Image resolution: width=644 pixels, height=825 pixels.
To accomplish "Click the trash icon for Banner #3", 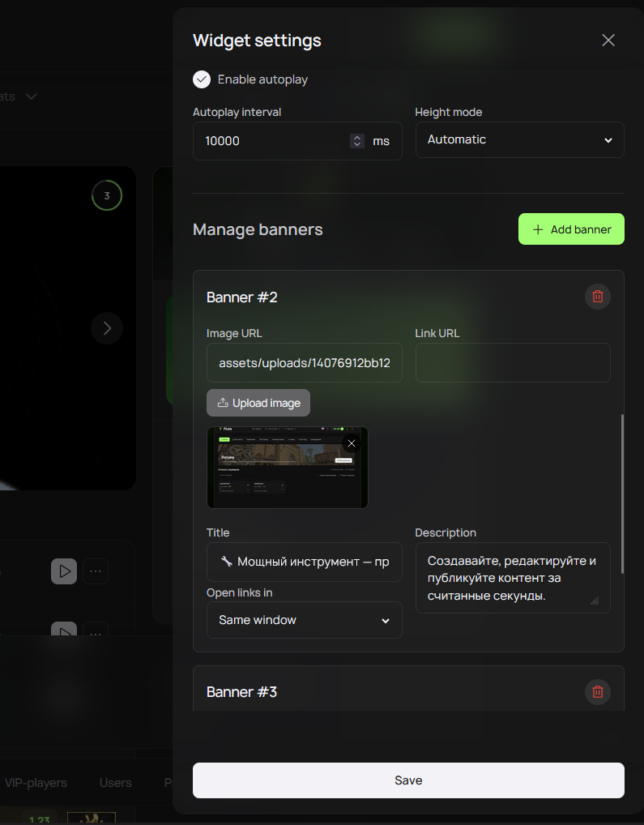I will point(598,691).
